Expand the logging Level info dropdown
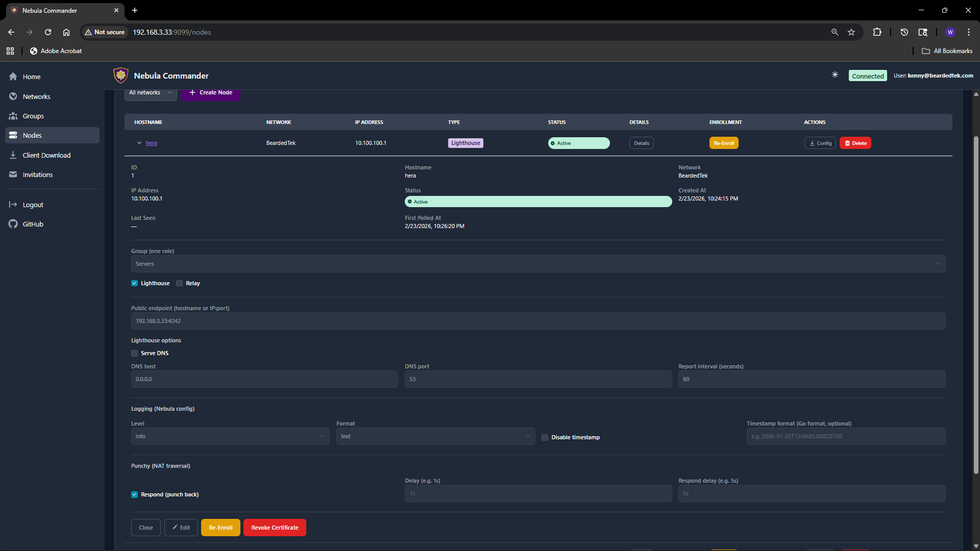This screenshot has width=980, height=551. tap(230, 436)
